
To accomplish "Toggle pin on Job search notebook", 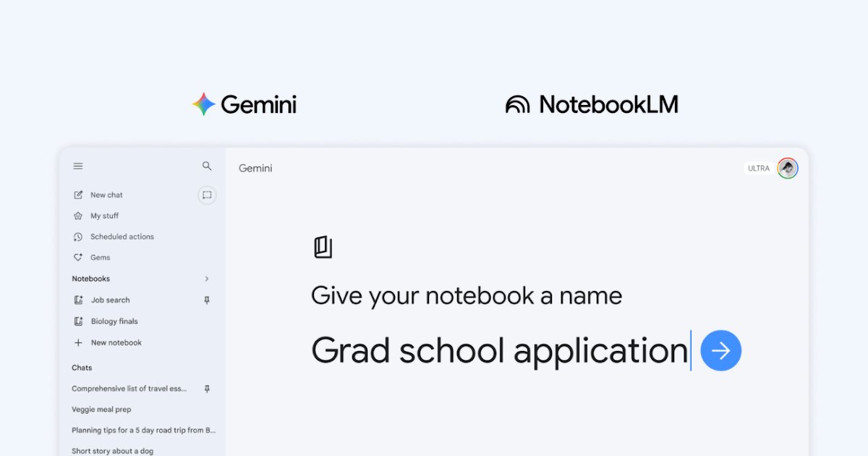I will click(x=207, y=300).
